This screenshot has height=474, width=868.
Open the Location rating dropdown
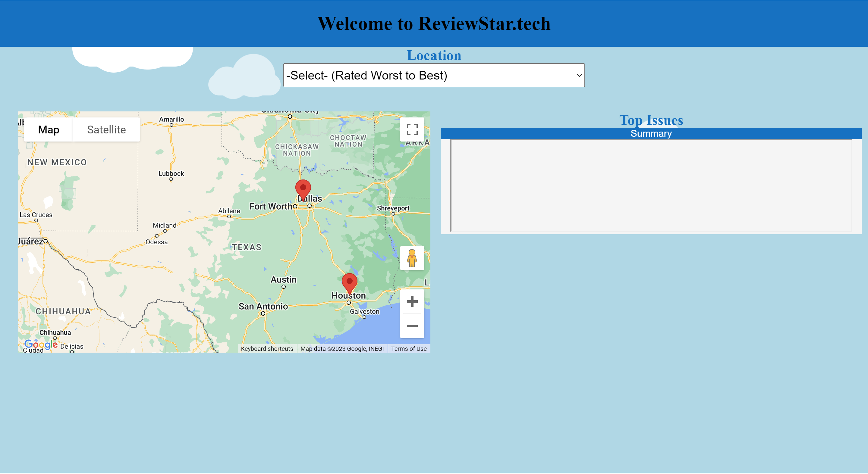click(433, 75)
